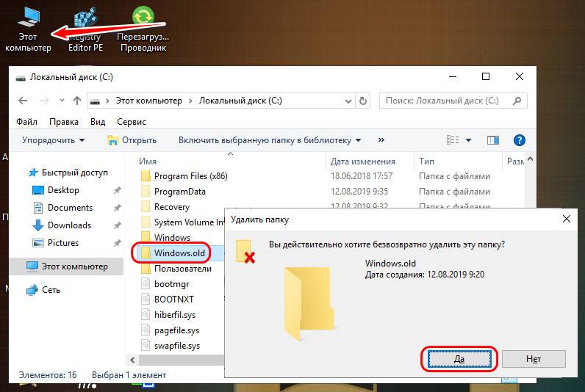Open view options dropdown arrow
585x392 pixels.
click(469, 140)
